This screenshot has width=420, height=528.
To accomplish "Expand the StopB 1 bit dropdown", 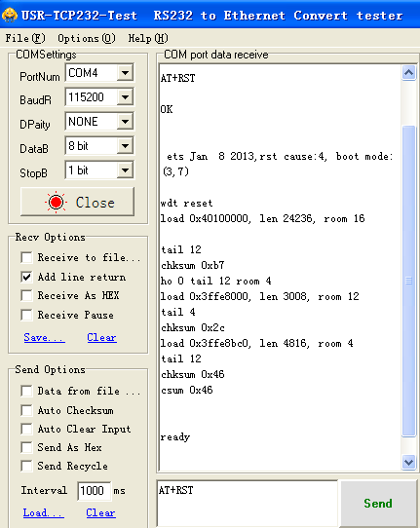I will tap(125, 170).
